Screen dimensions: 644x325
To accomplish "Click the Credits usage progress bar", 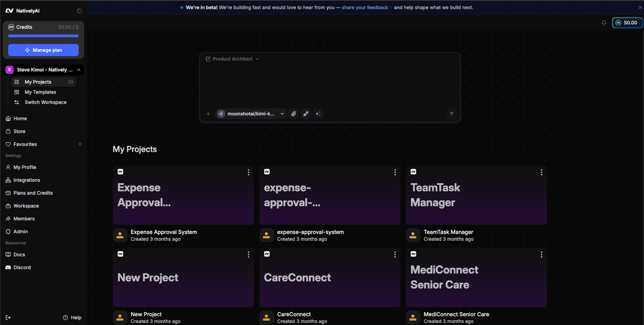I will (x=43, y=36).
